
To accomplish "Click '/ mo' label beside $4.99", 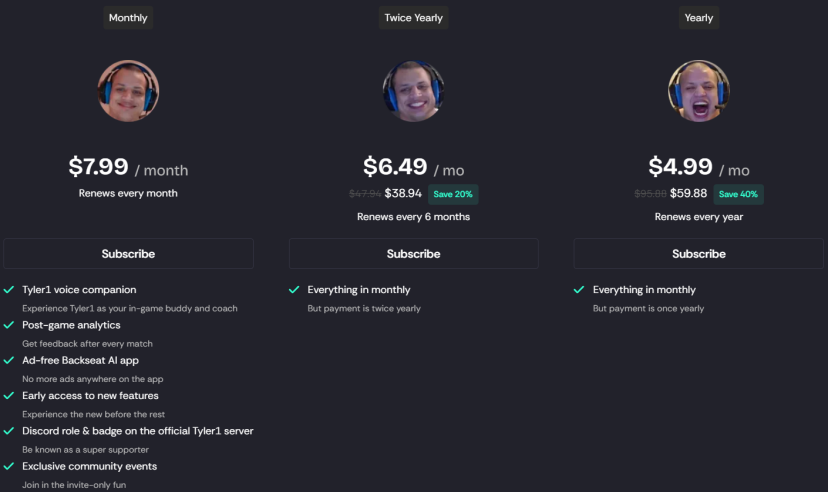I will click(734, 171).
